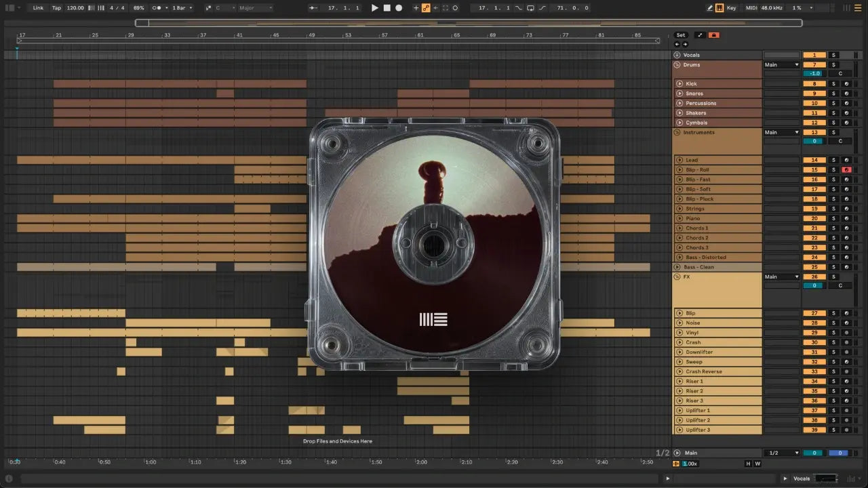Deactivate the Snares track number 9
868x488 pixels.
click(x=814, y=94)
